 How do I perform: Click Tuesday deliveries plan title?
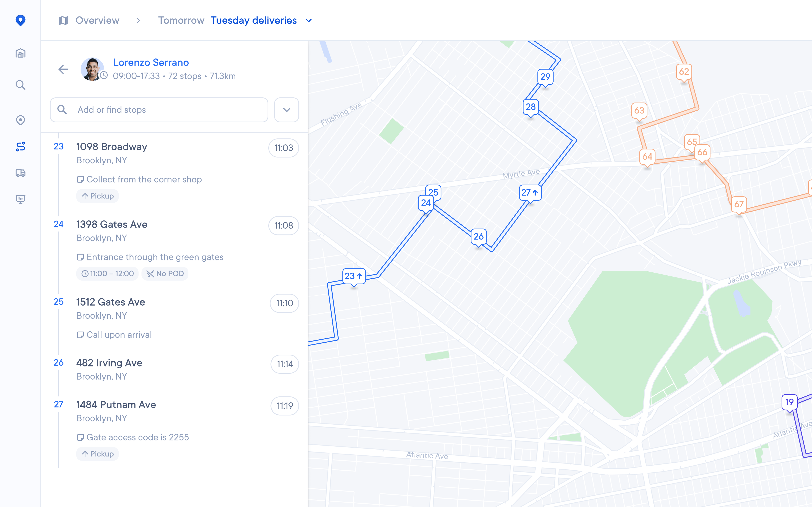point(254,20)
